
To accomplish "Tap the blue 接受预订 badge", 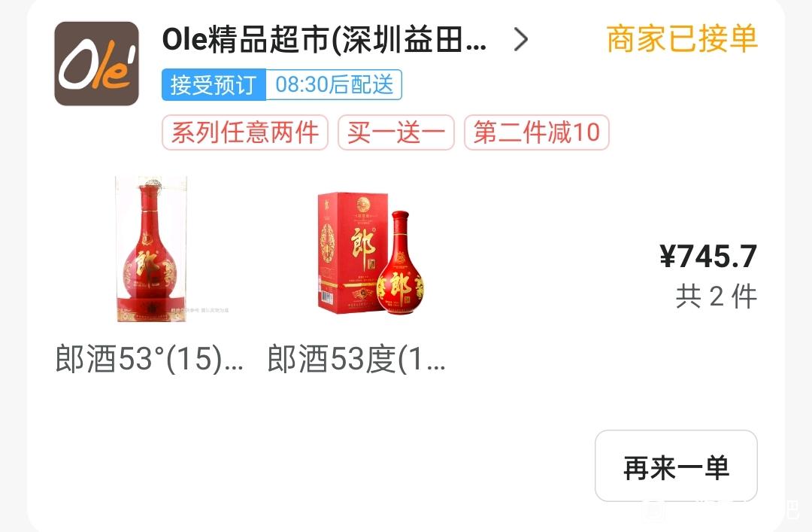I will tap(214, 84).
